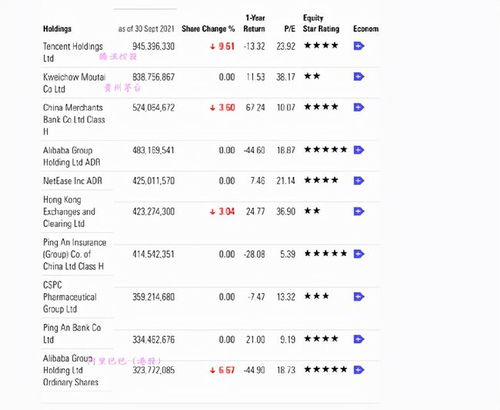The image size is (500, 410).
Task: Click the Equity Star Rating column header
Action: point(321,23)
